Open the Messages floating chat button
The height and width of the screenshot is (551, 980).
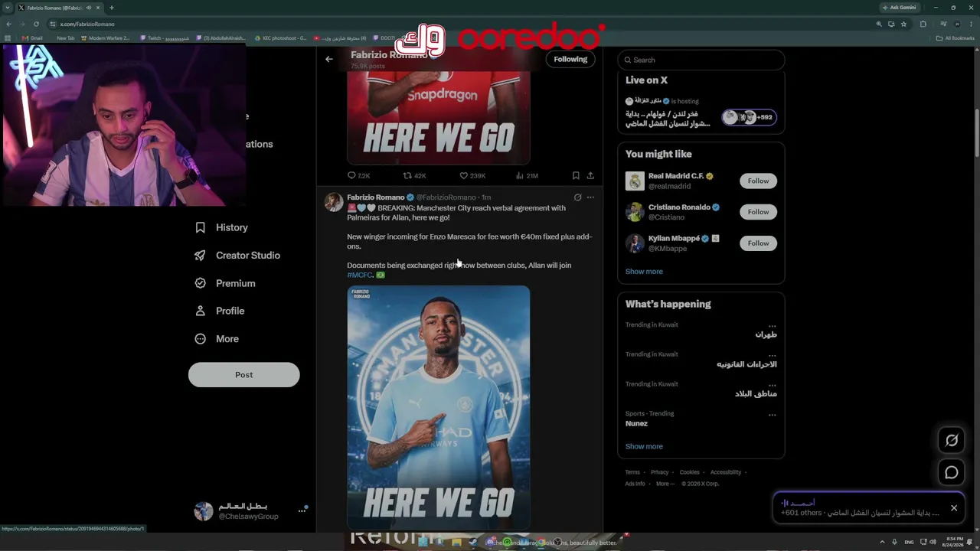click(x=952, y=473)
